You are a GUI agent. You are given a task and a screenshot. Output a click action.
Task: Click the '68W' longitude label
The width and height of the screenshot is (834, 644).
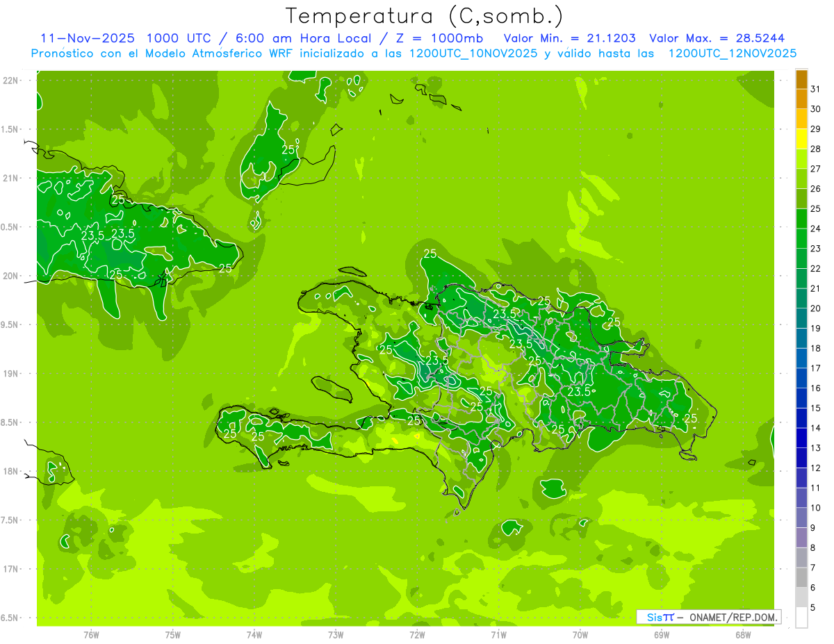click(743, 635)
